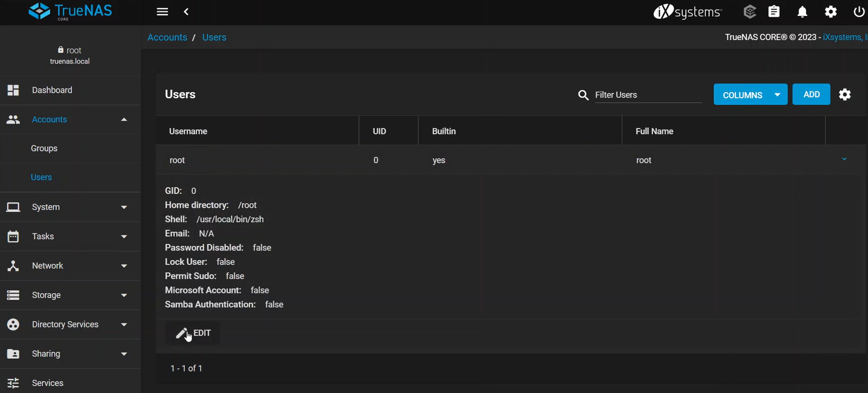Open top bar settings gear
The image size is (868, 393).
tap(831, 12)
